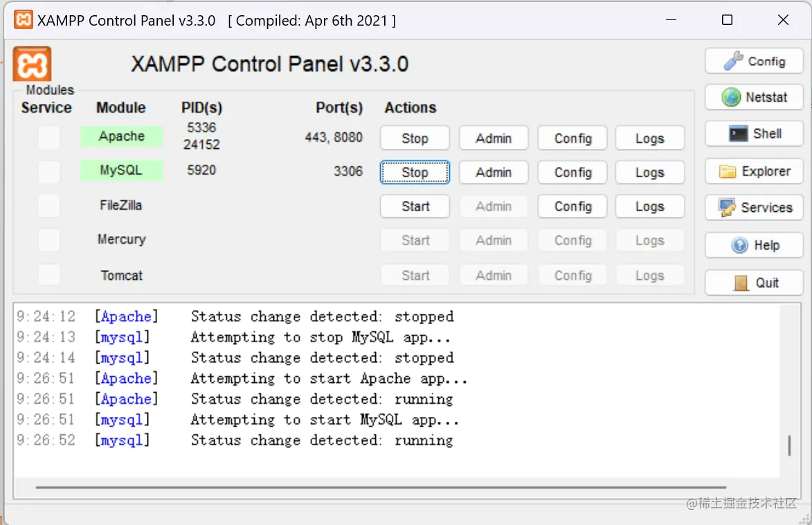Click log line 'Attempting to start Apache app...'
Viewport: 812px width, 525px height.
(329, 378)
